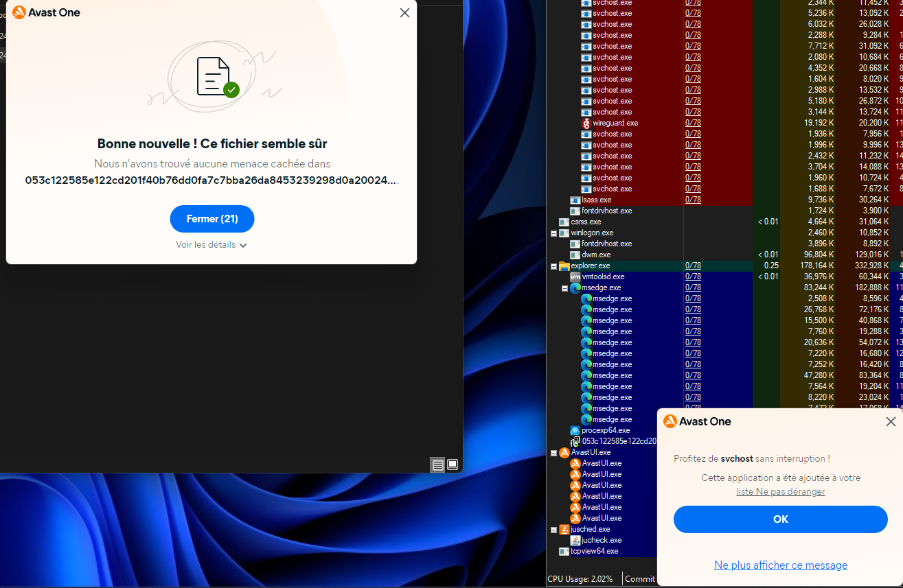Click the Fermer (21) button
The height and width of the screenshot is (588, 903).
coord(212,219)
